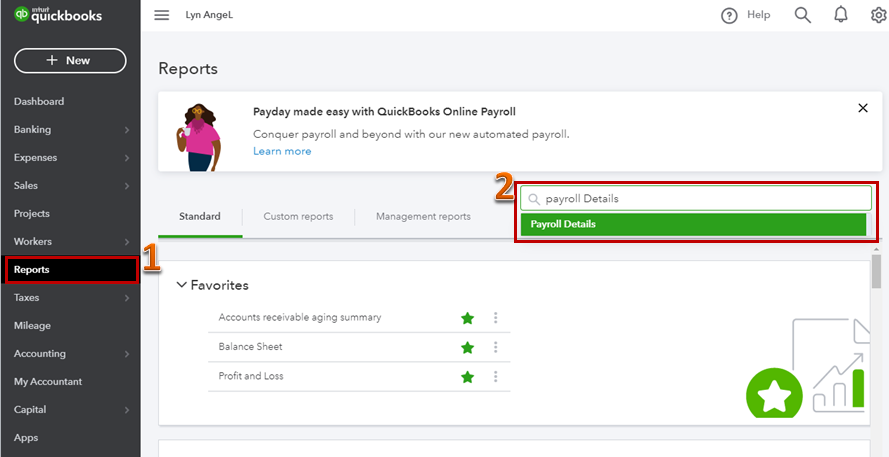Select Reports in the sidebar
The width and height of the screenshot is (889, 457).
tap(71, 270)
